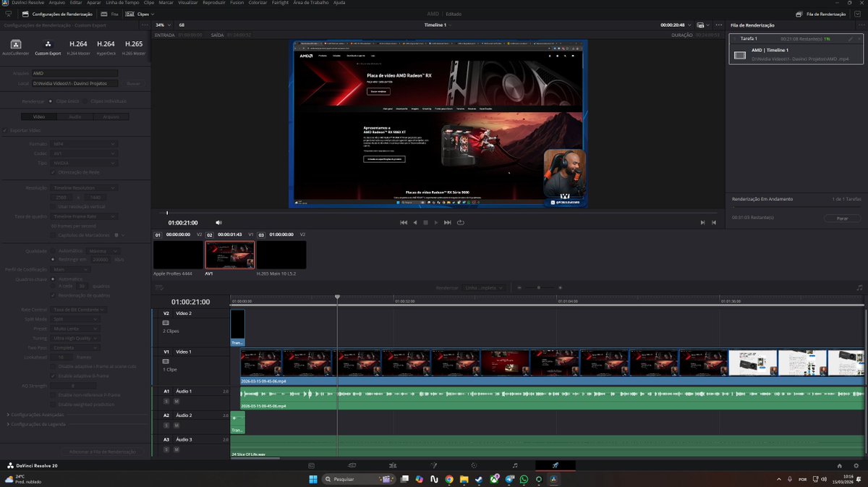Open the viewer zoom 34% dropdown
Viewport: 868px width, 487px height.
(x=164, y=25)
